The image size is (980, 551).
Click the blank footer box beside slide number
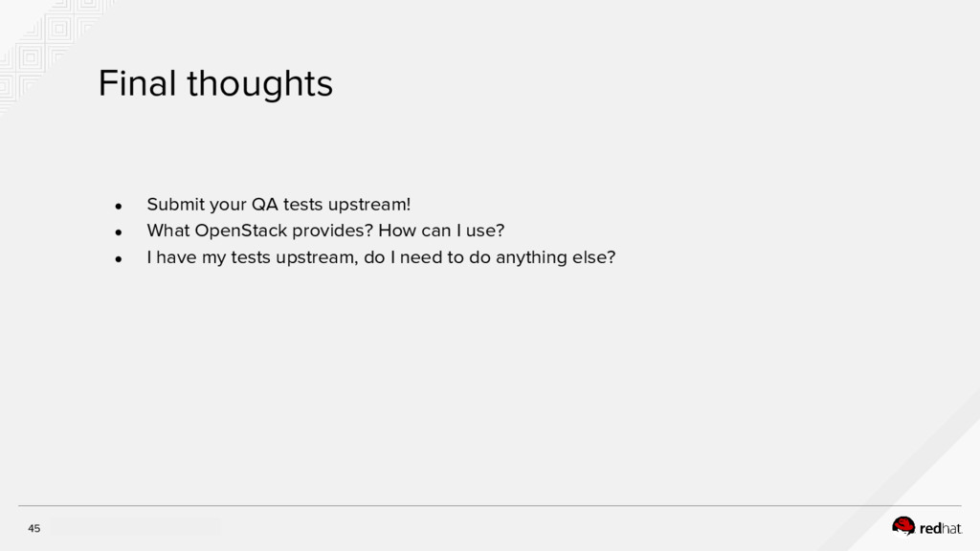(x=136, y=528)
